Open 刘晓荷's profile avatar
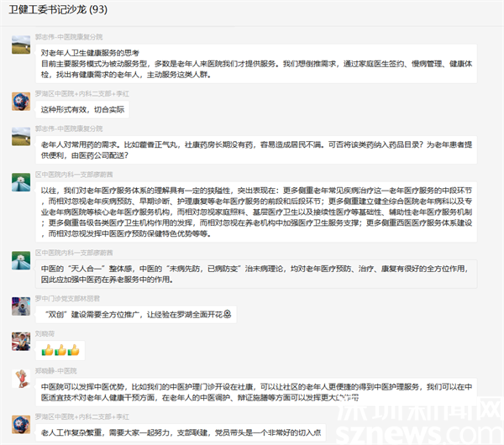Viewport: 504px width, 445px height. (x=20, y=342)
